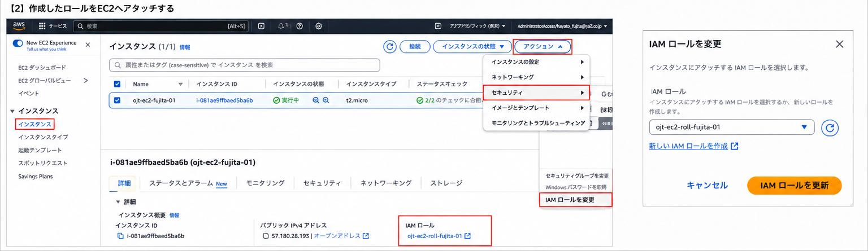
Task: Open 起動テンプレート in sidebar
Action: tap(40, 150)
